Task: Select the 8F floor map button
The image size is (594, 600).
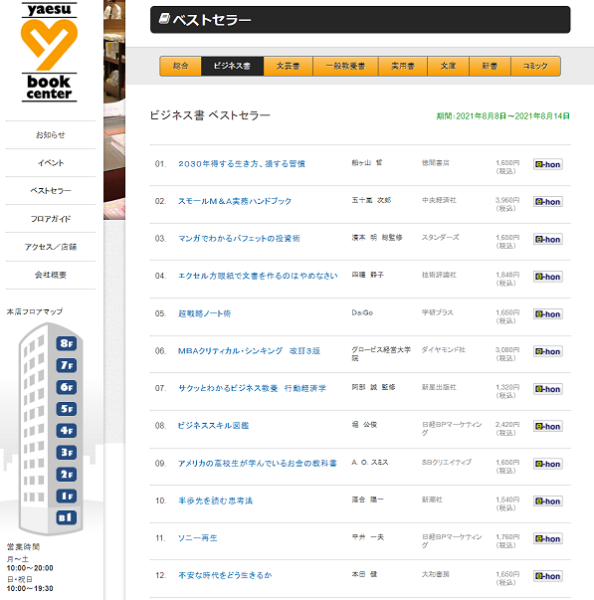Action: (x=66, y=343)
